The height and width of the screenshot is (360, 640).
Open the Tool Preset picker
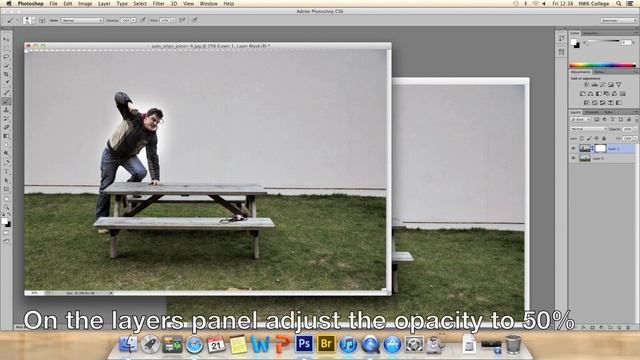(12, 20)
